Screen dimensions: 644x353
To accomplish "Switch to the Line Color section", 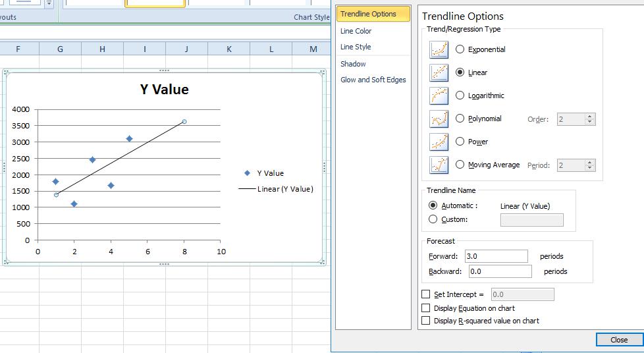I will [356, 31].
